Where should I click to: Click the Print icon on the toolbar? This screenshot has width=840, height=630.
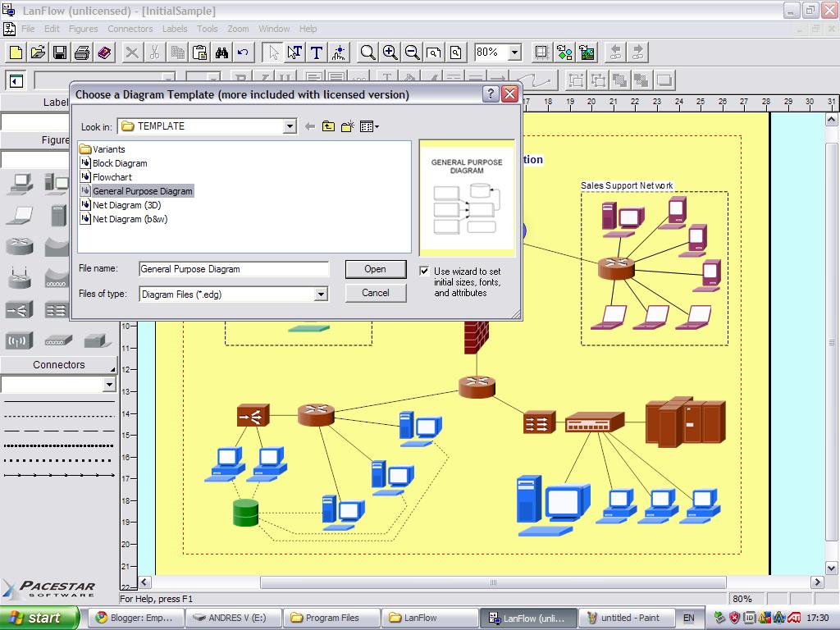point(81,52)
